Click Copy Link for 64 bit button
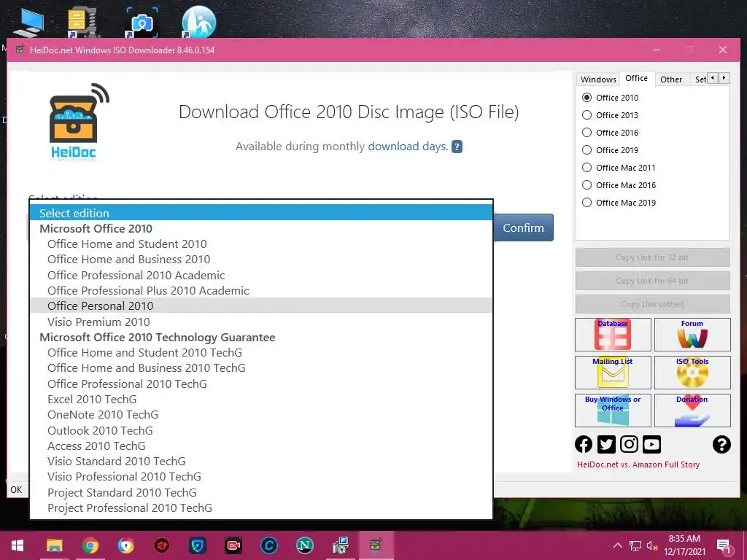The width and height of the screenshot is (747, 560). (x=652, y=281)
